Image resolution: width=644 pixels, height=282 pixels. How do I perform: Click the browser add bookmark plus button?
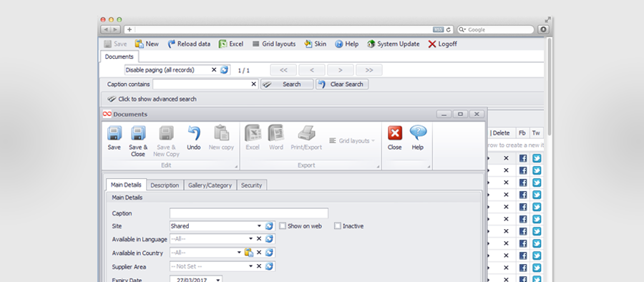point(130,29)
